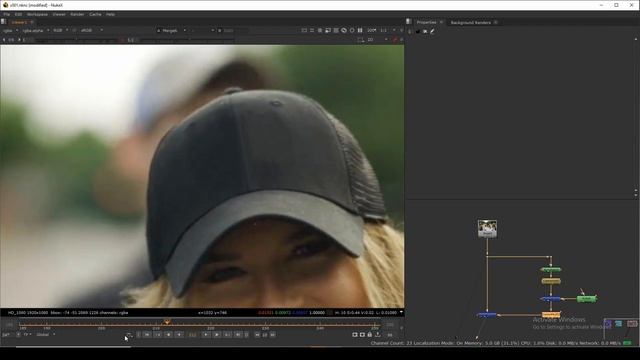Open the Edit menu
The image size is (640, 360).
click(18, 14)
